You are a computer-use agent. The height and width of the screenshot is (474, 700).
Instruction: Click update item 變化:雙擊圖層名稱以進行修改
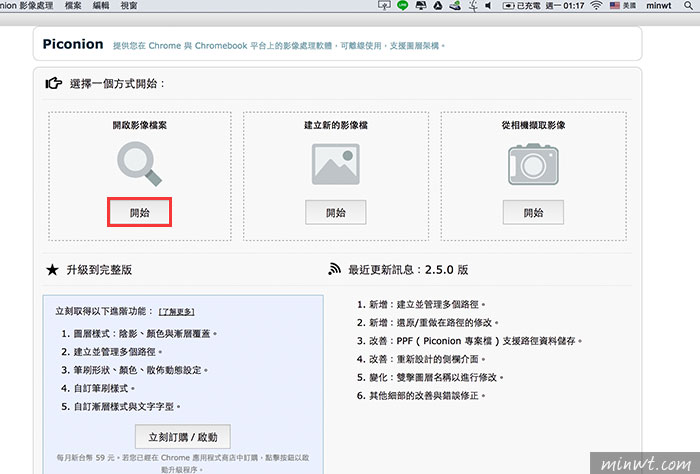[x=436, y=377]
